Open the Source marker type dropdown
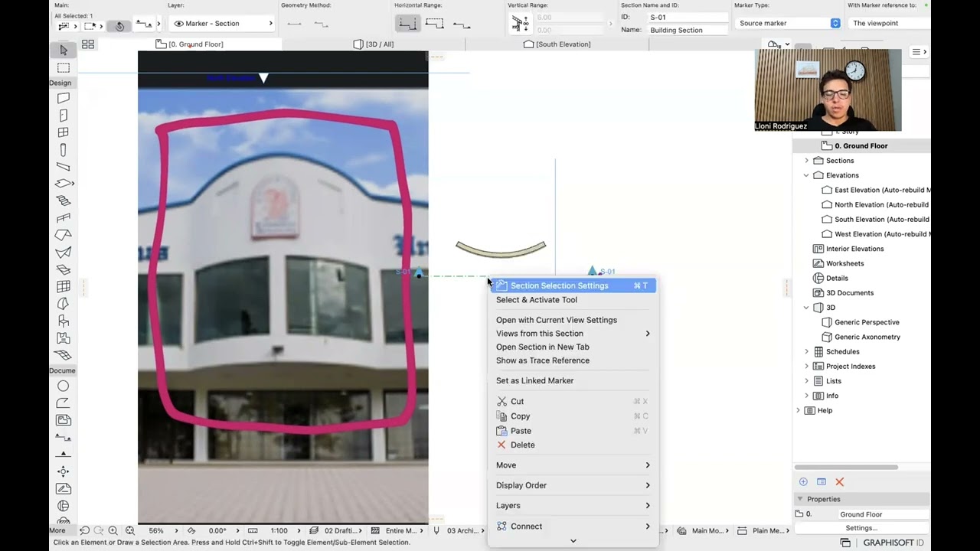980x551 pixels. tap(787, 23)
